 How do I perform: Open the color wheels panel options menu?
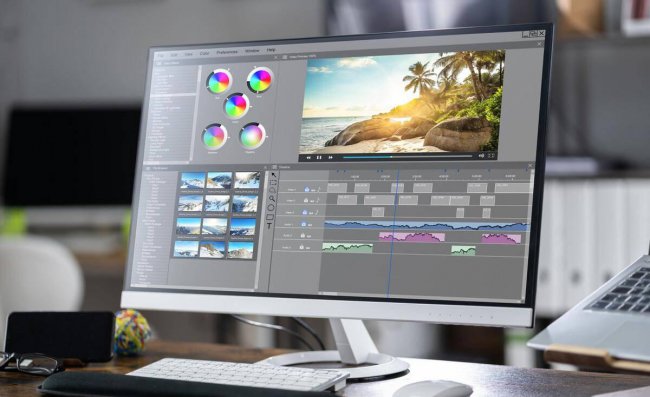pyautogui.click(x=158, y=63)
